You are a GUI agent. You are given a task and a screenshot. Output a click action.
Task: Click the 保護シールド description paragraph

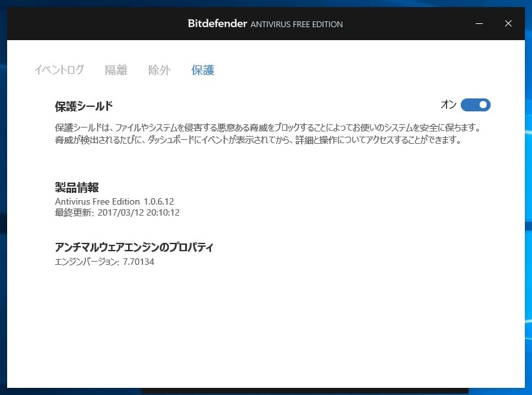[x=268, y=133]
